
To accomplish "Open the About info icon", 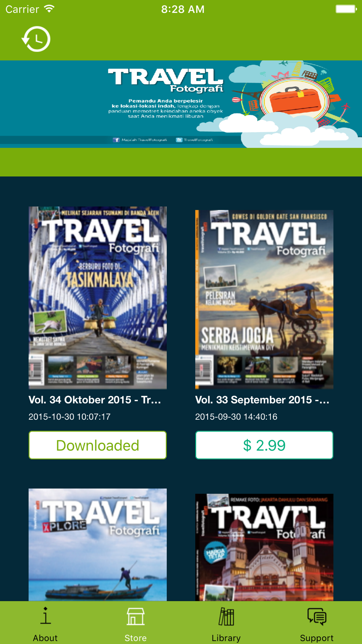I will pos(45,616).
